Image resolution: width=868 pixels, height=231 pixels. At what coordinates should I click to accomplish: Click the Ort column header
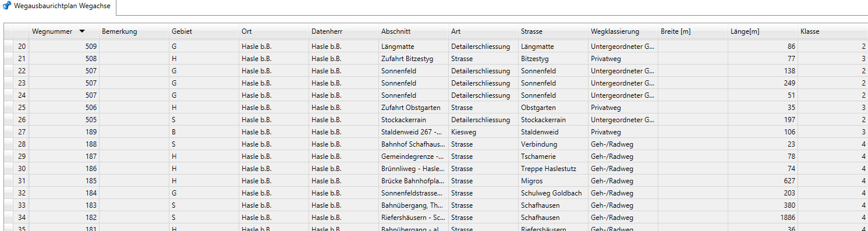click(x=273, y=31)
